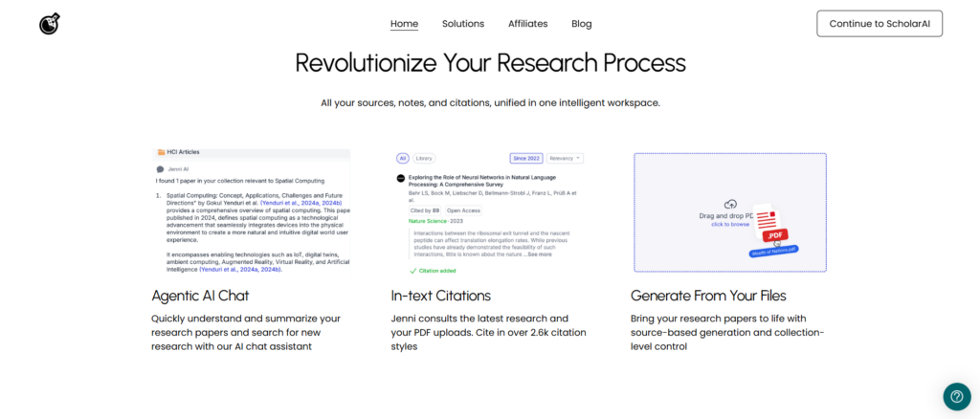Click the Nature Science 2023 label
980x419 pixels.
tap(436, 221)
